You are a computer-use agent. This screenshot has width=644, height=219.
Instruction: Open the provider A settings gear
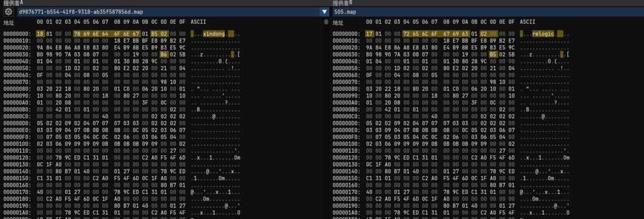click(x=8, y=12)
